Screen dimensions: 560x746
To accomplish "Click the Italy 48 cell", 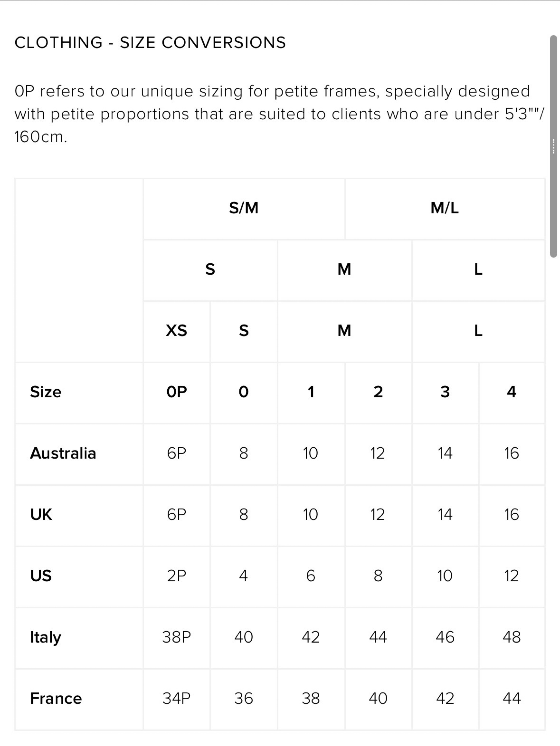I will (x=512, y=637).
